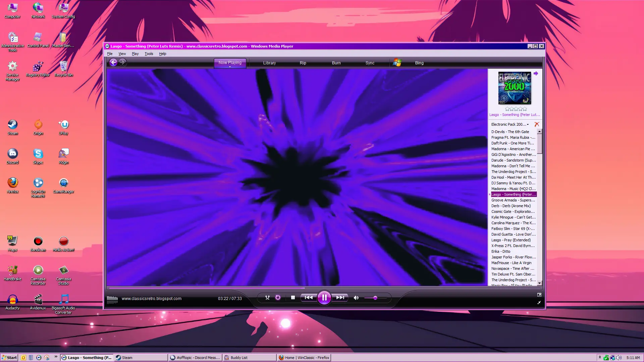Click the forward navigation arrow
This screenshot has height=362, width=644.
click(123, 63)
